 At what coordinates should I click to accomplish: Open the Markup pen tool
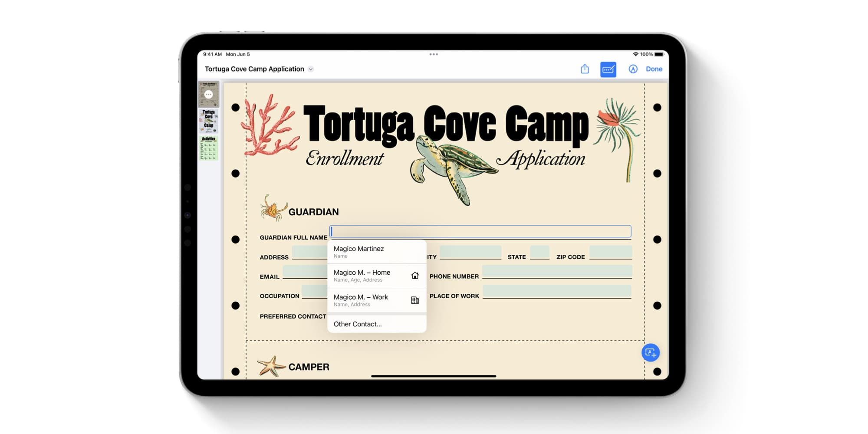coord(633,69)
